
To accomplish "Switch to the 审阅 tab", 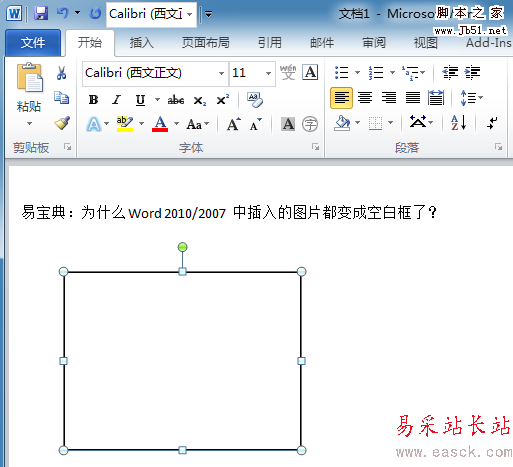I will pyautogui.click(x=374, y=43).
